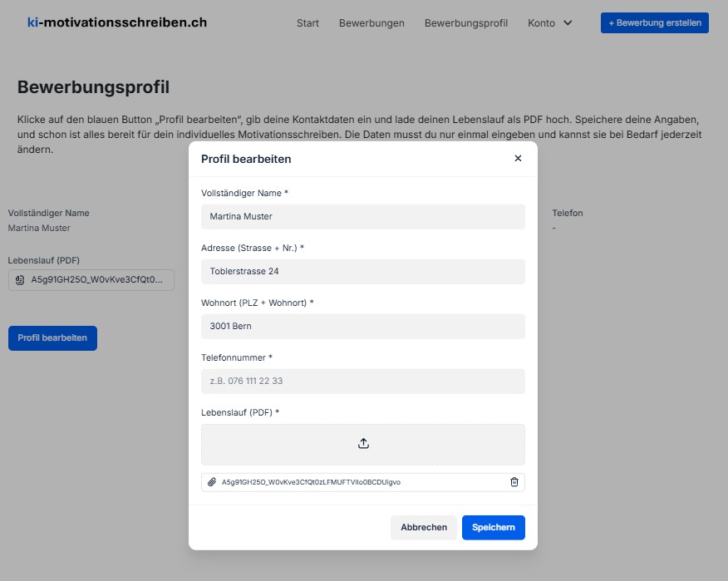728x581 pixels.
Task: Select the Wohnort field with 3001 Bern
Action: 363,326
